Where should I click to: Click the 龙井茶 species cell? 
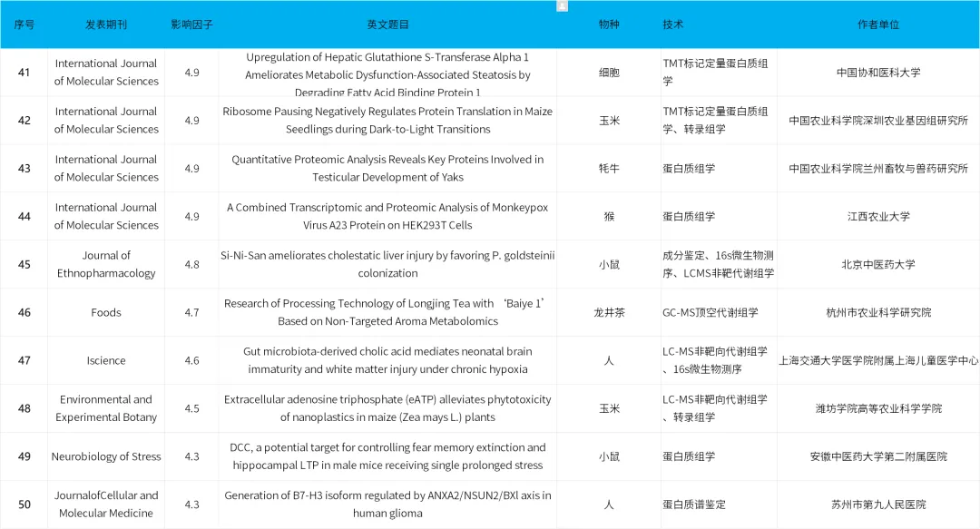[x=609, y=312]
